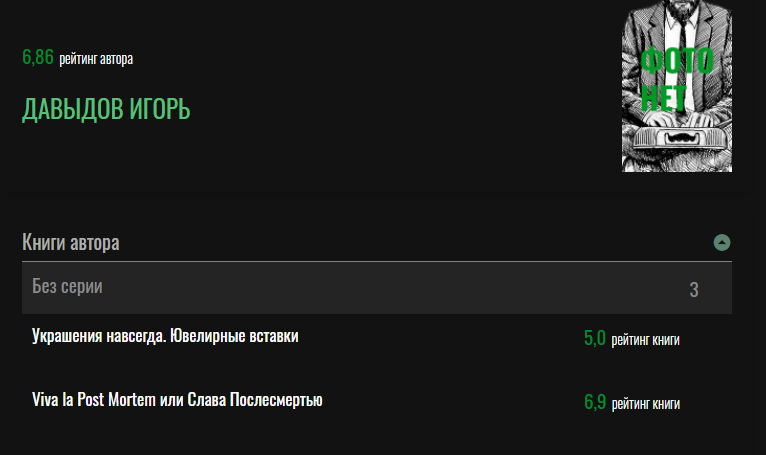Click the mustache typewriter in the author image

[678, 138]
